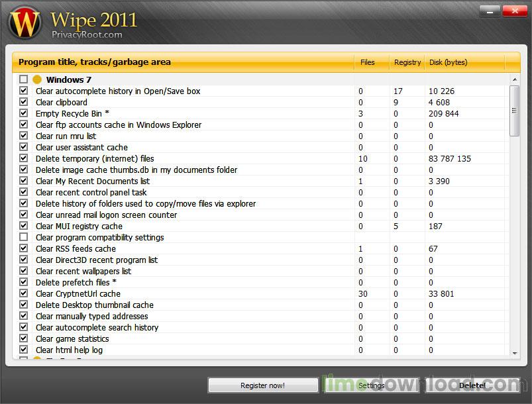Uncheck the Empty Recycle Bin checkbox

(x=23, y=113)
